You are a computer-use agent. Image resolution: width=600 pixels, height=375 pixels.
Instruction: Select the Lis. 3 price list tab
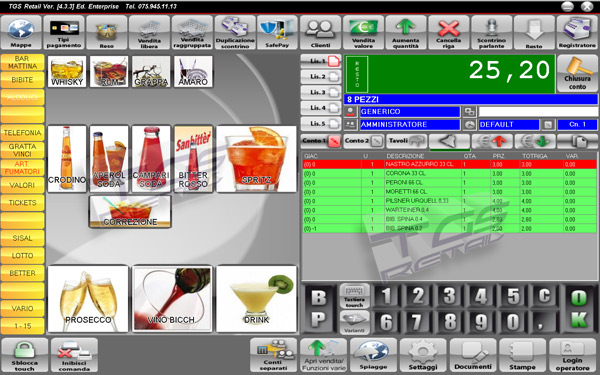coord(321,92)
